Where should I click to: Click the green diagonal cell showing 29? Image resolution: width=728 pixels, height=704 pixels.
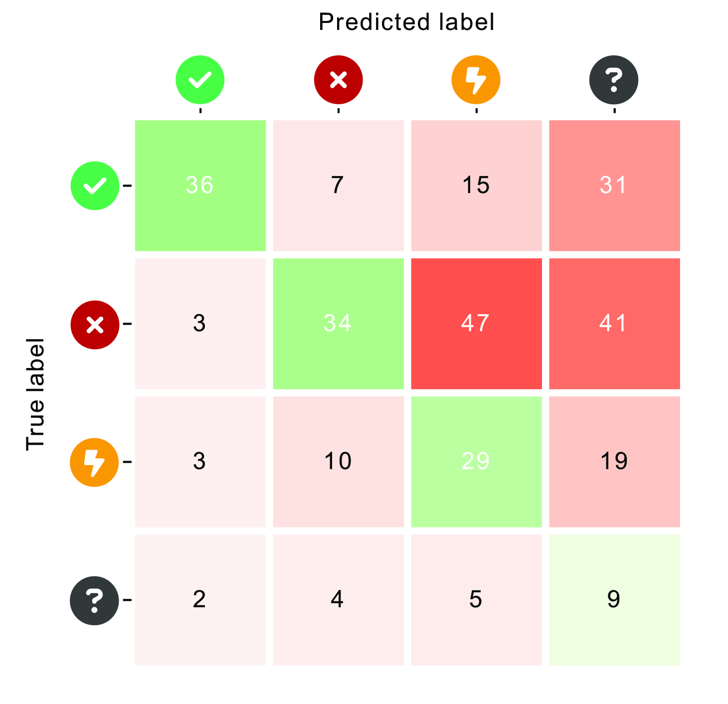click(x=476, y=462)
